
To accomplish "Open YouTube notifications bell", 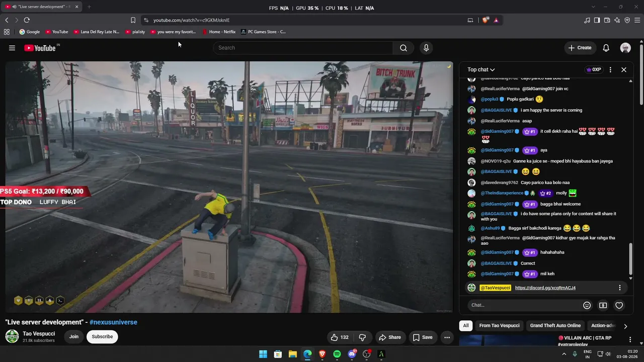I will 606,48.
